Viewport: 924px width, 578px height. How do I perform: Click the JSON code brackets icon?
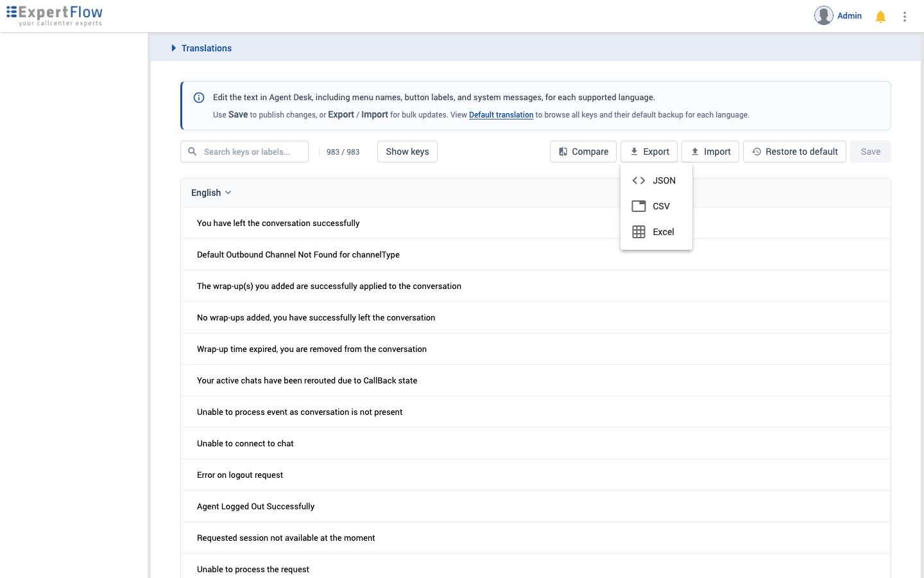638,180
